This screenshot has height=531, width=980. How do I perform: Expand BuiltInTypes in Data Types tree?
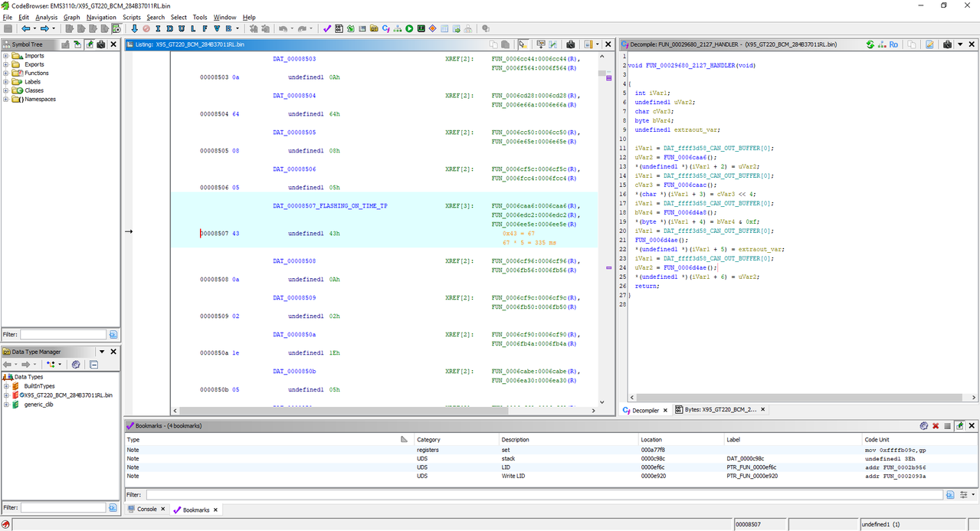tap(6, 386)
